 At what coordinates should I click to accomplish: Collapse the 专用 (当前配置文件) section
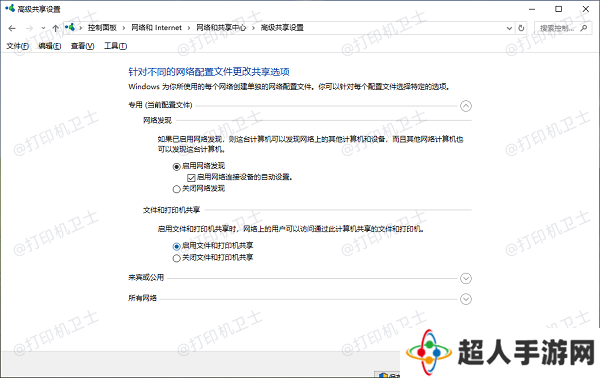click(x=466, y=106)
